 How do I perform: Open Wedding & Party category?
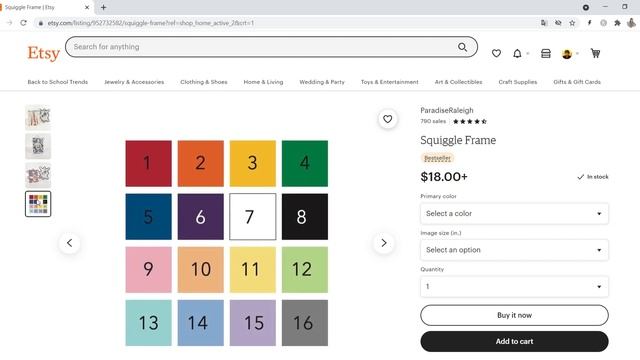(x=322, y=82)
